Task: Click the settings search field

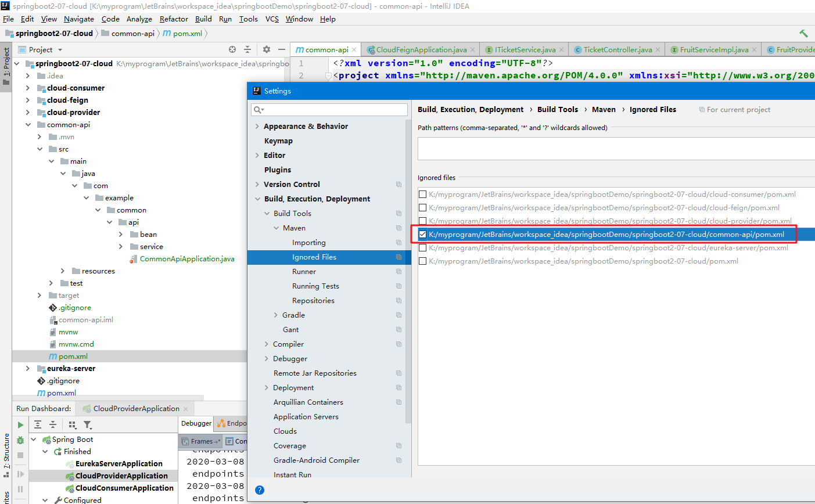Action: (x=329, y=110)
